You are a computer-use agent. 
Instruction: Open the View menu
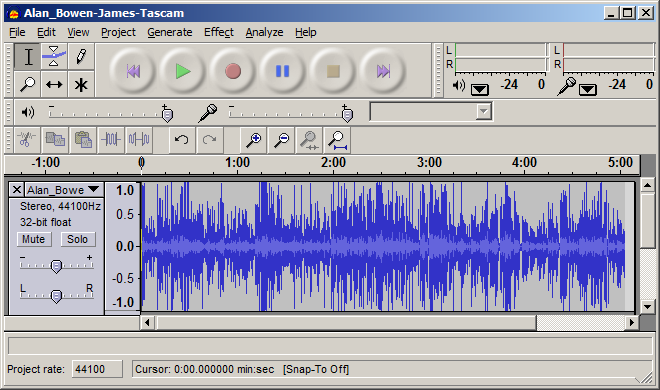click(x=78, y=32)
